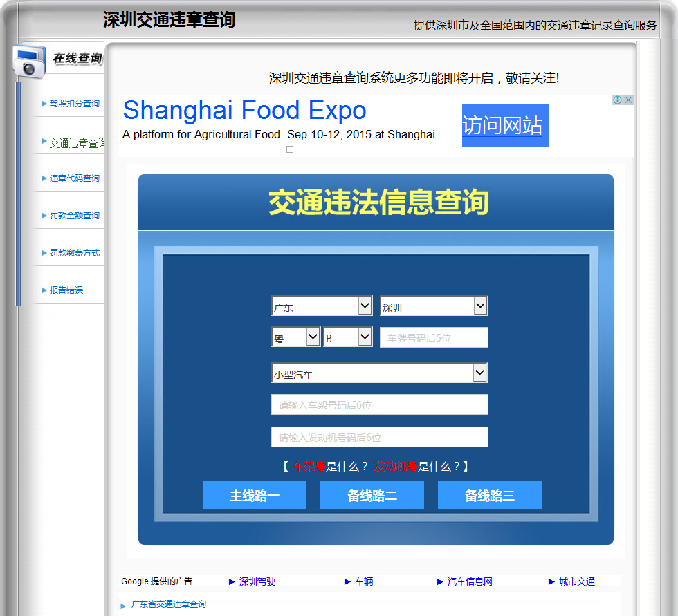Click the red 车架号 help link
The image size is (678, 616).
309,467
